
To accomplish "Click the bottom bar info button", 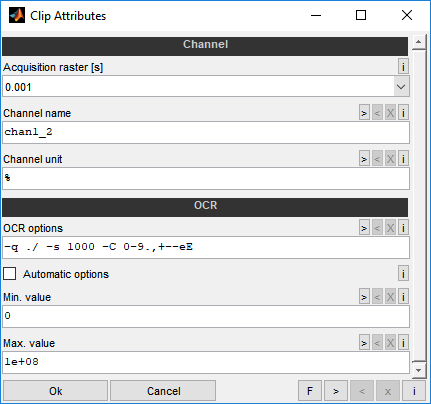I will 414,391.
